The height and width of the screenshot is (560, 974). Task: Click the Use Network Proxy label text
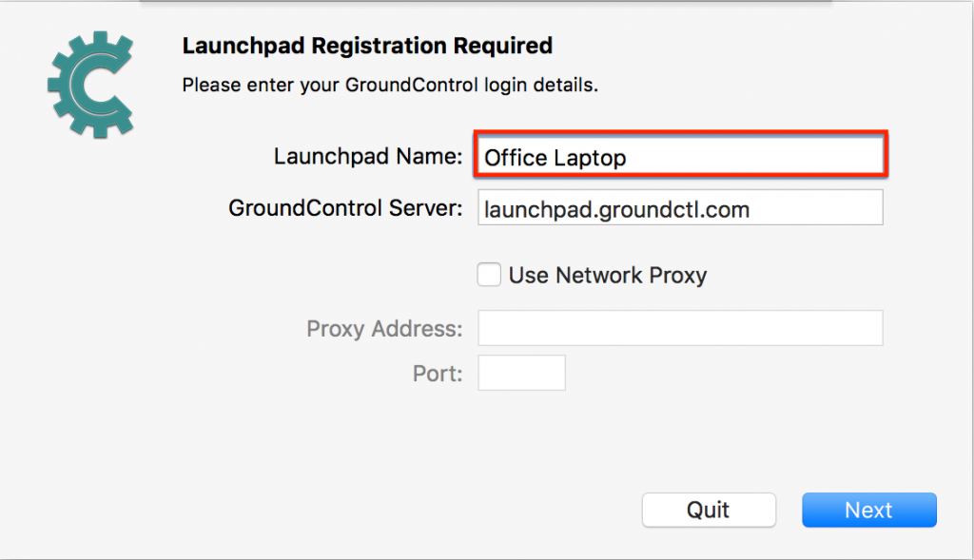click(608, 275)
